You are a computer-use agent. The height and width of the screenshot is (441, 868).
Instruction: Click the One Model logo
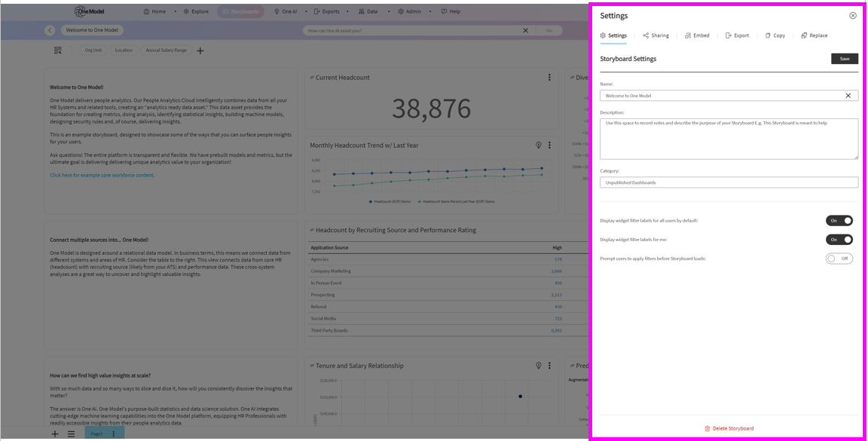(89, 11)
